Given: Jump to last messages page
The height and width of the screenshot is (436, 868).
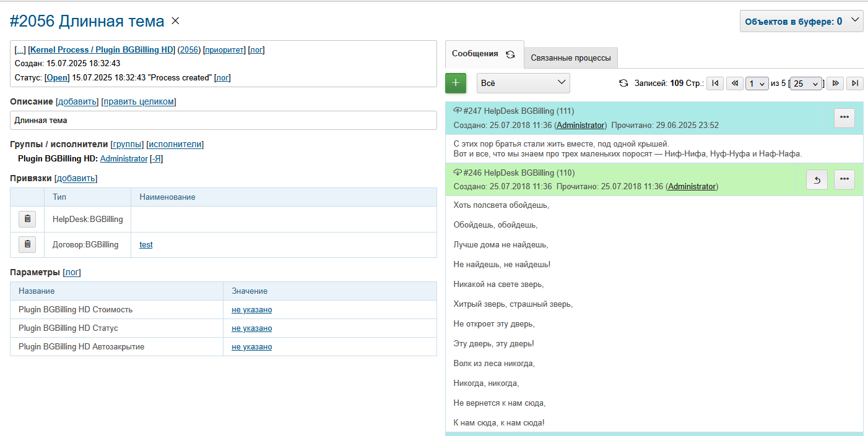Looking at the screenshot, I should (x=854, y=82).
